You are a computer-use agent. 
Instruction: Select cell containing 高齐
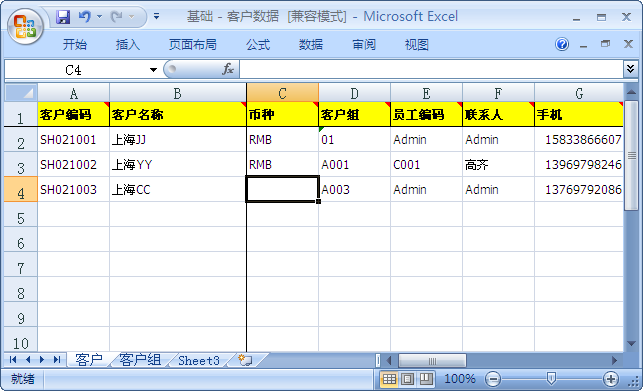[498, 165]
